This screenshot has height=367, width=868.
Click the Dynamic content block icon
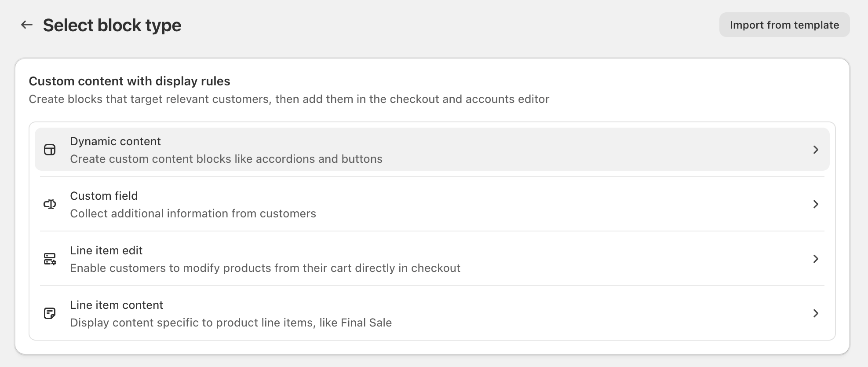50,150
